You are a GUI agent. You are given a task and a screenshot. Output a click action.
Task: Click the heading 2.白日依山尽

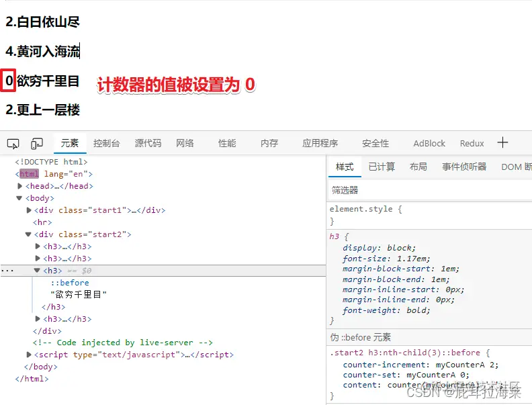(43, 22)
